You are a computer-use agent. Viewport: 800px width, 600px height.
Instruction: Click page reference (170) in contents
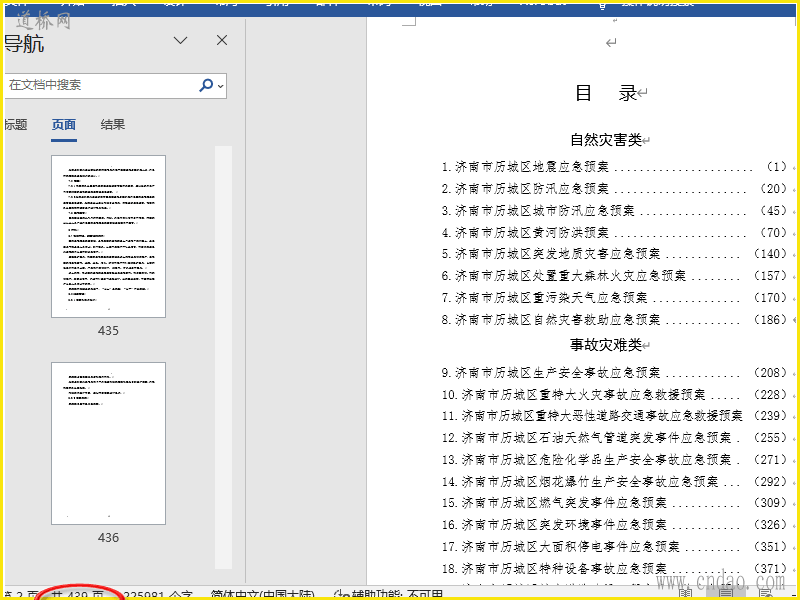coord(771,298)
